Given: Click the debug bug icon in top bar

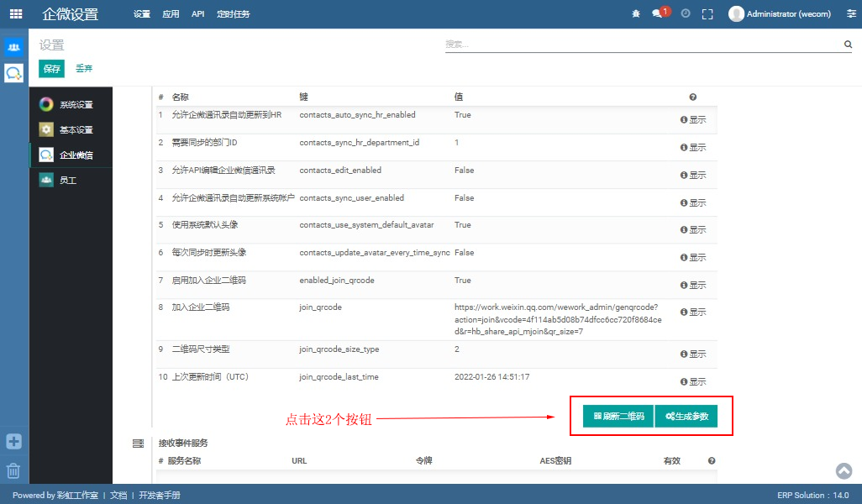Looking at the screenshot, I should coord(636,13).
